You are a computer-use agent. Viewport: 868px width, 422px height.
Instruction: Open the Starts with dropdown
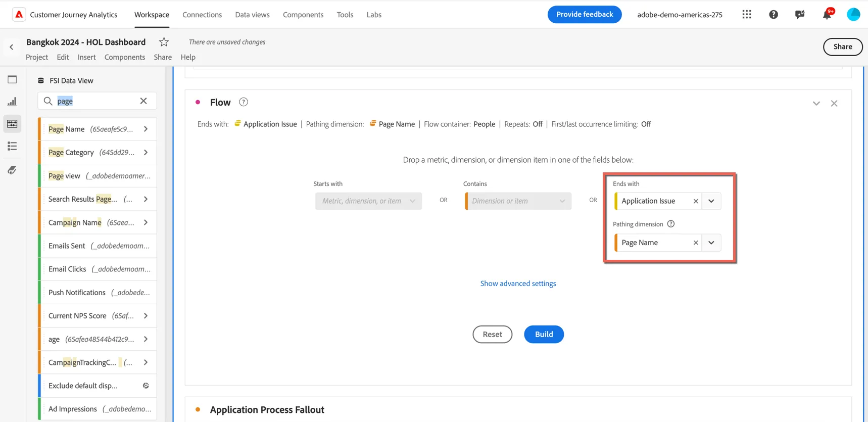pos(368,201)
